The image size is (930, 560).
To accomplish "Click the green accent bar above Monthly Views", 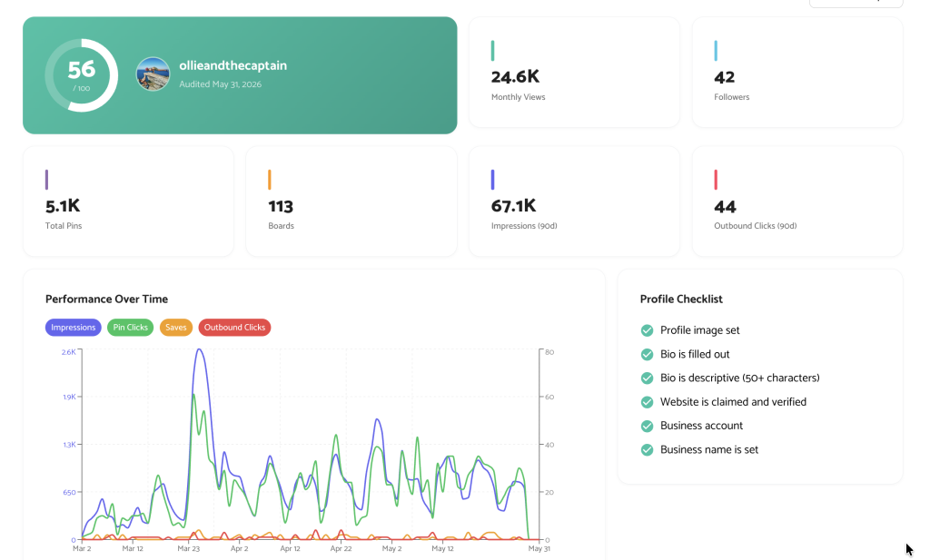I will click(x=492, y=50).
